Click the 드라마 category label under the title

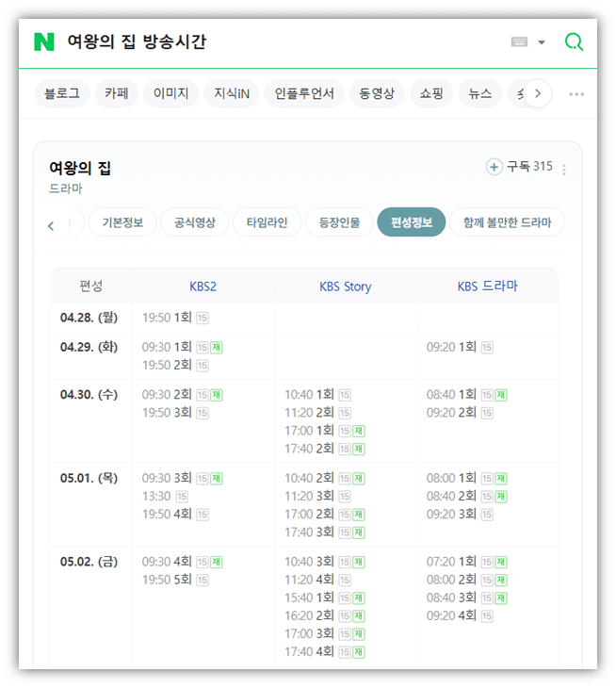[x=65, y=188]
